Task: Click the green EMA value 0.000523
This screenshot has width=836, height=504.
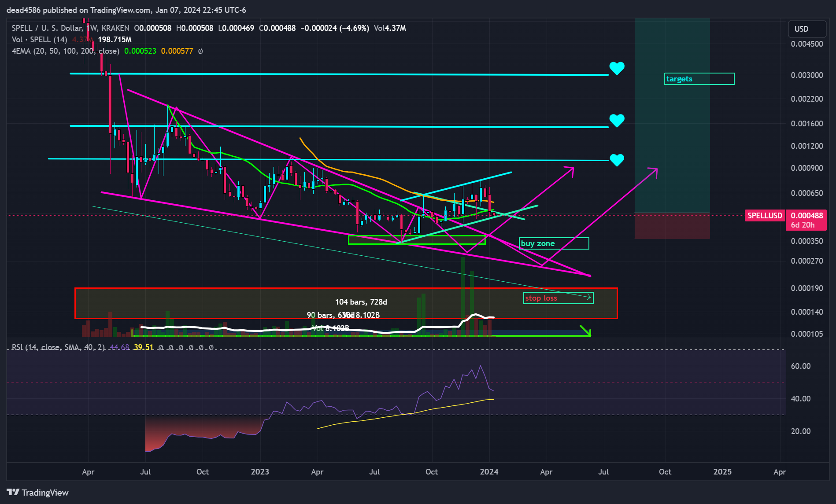Action: pyautogui.click(x=140, y=51)
